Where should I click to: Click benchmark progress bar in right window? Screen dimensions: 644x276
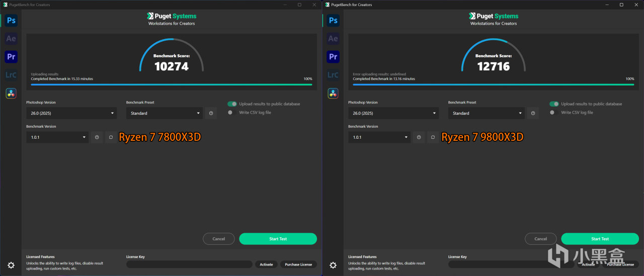[494, 84]
